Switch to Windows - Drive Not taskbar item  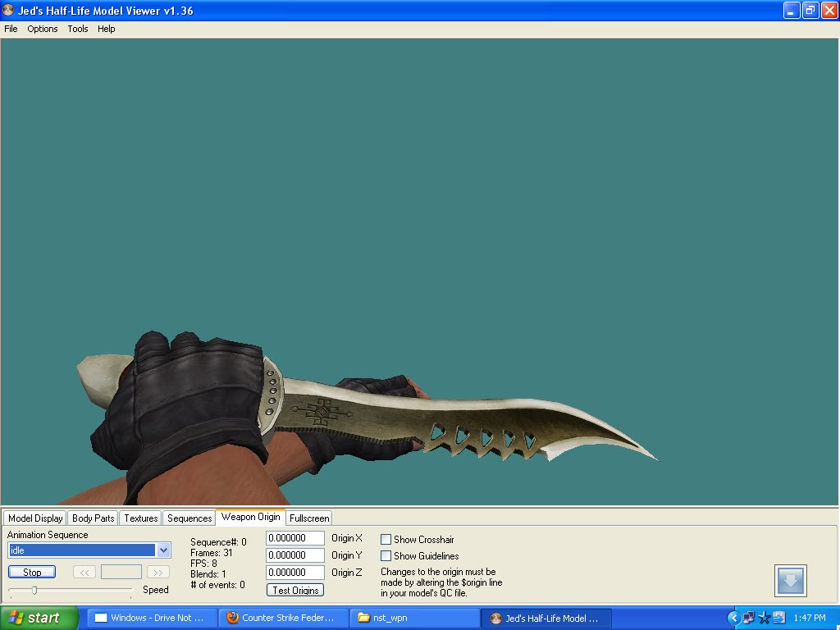(152, 618)
